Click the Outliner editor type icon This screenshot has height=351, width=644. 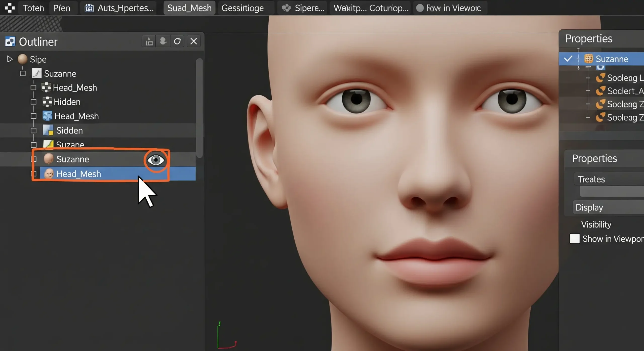[x=10, y=41]
